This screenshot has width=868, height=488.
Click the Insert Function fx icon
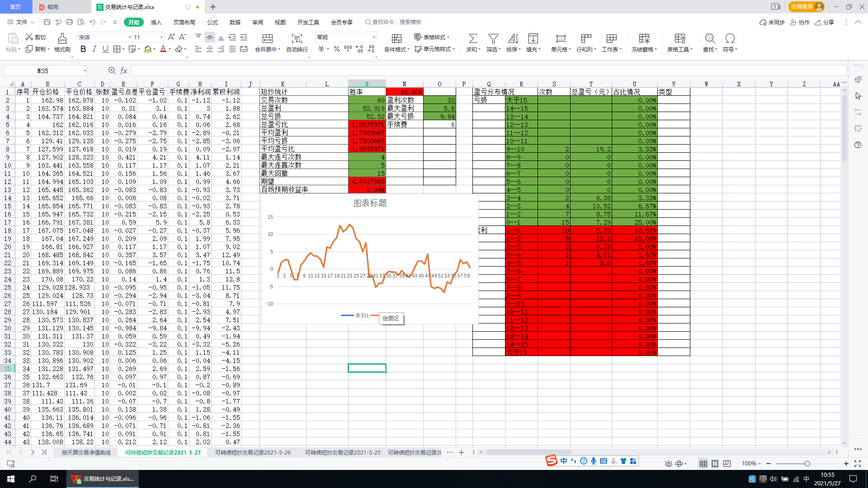pos(124,70)
